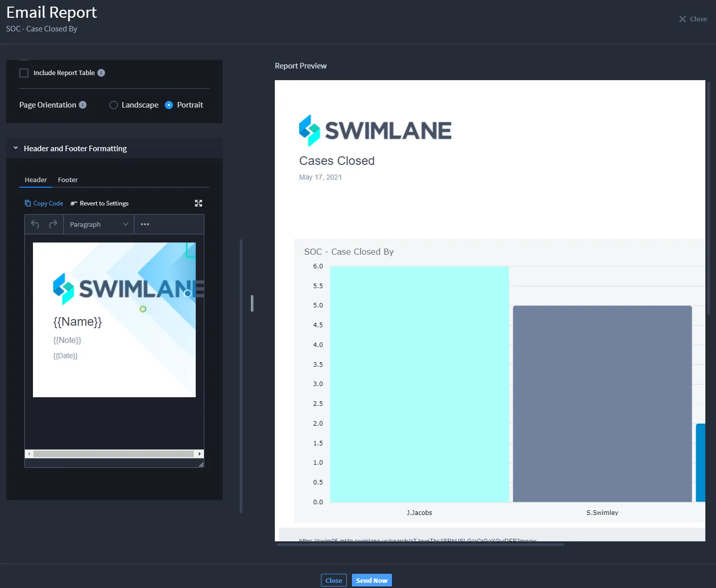Open the Paragraph style dropdown

click(x=99, y=224)
